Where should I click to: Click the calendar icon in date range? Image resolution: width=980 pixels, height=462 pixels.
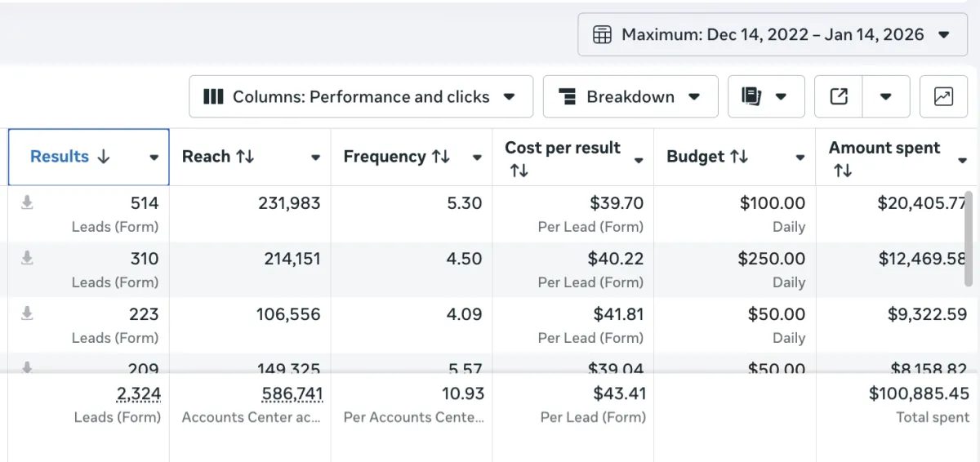coord(602,35)
